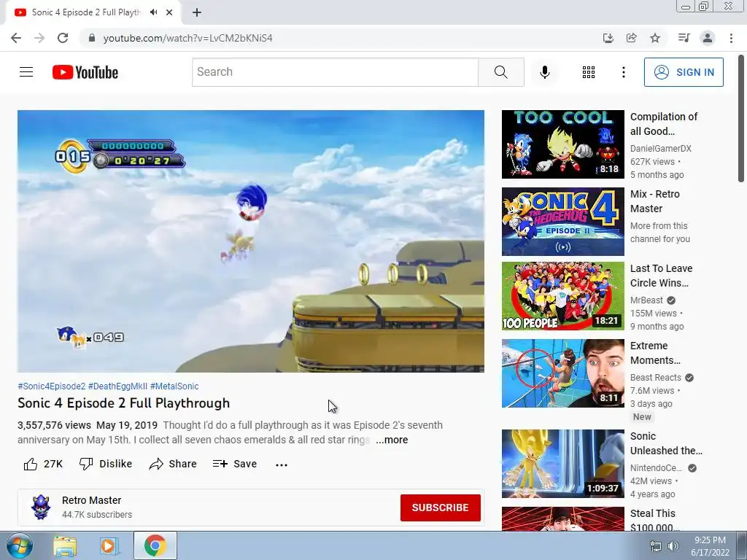Screen dimensions: 747x560
Task: Close the Sonic 4 tab
Action: 169,12
